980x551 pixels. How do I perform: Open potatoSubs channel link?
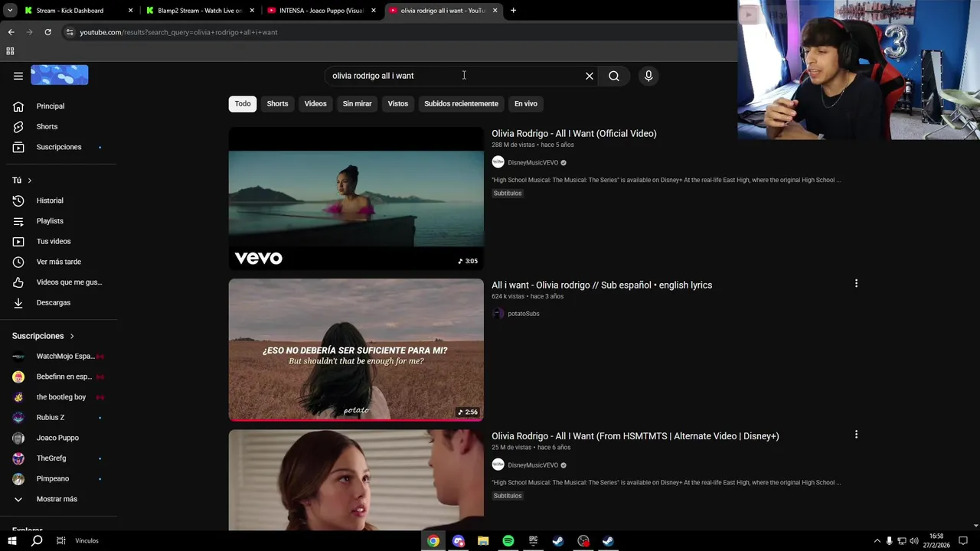524,314
